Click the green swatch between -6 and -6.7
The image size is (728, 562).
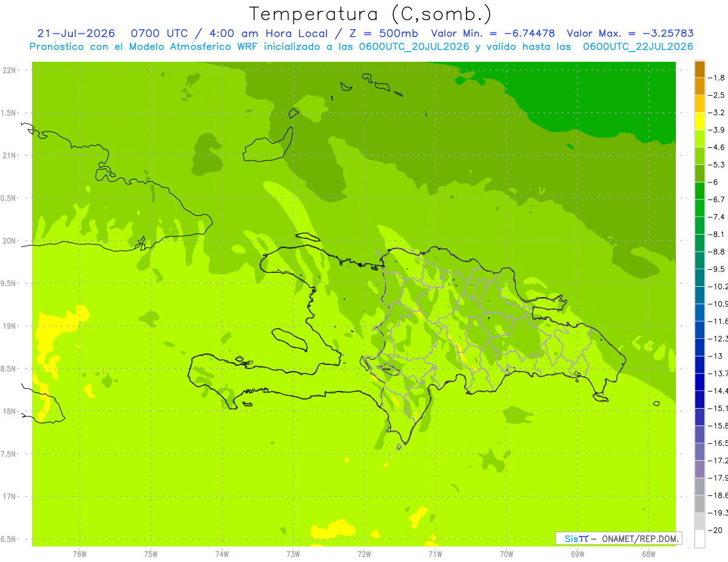pos(699,191)
